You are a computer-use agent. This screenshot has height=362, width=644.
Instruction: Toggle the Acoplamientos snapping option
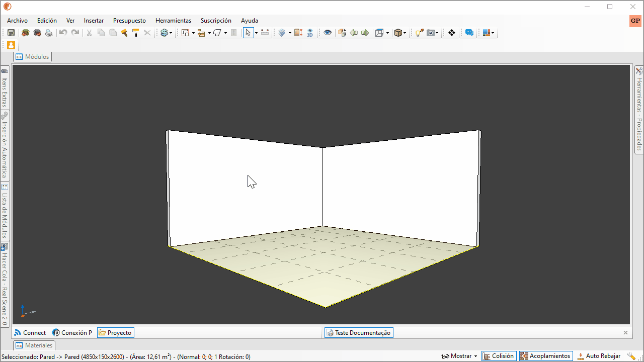[546, 356]
